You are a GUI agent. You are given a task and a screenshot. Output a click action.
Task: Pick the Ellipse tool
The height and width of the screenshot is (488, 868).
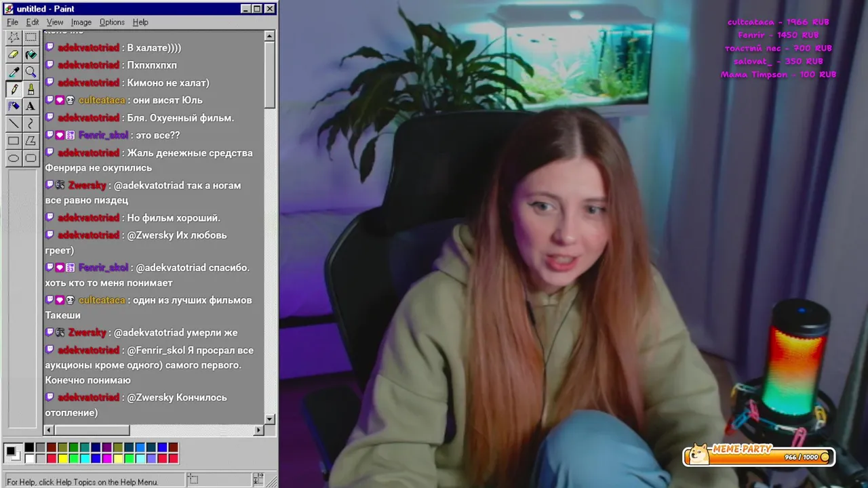coord(14,159)
